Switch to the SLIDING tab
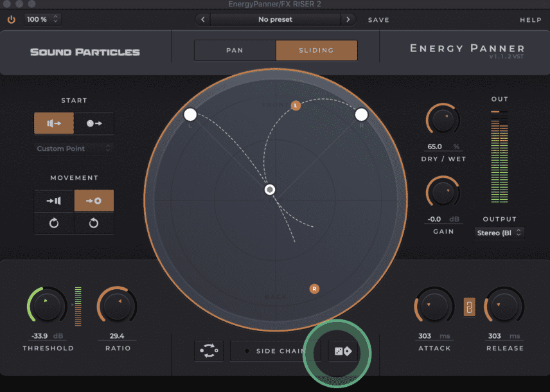 (316, 51)
